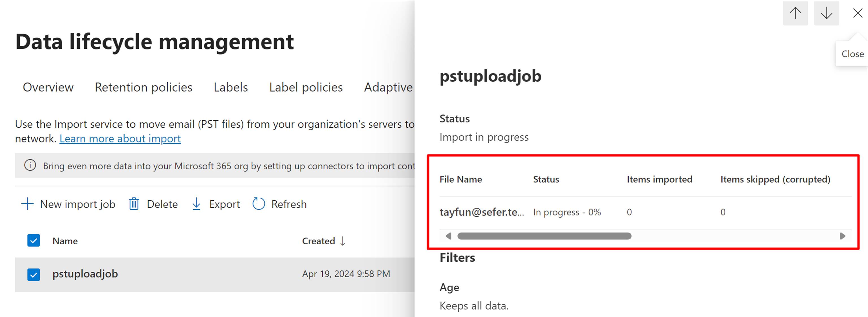Viewport: 868px width, 317px height.
Task: Click the horizontal scrollbar thumb in file table
Action: [544, 236]
